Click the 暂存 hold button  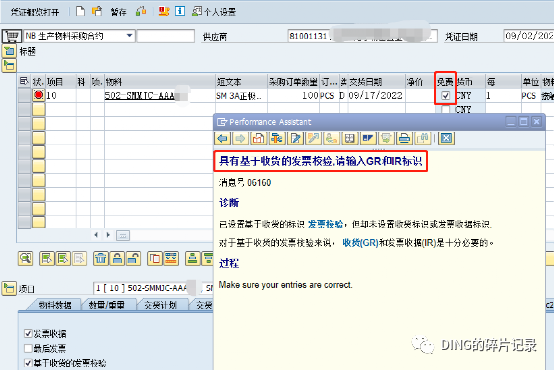click(118, 12)
